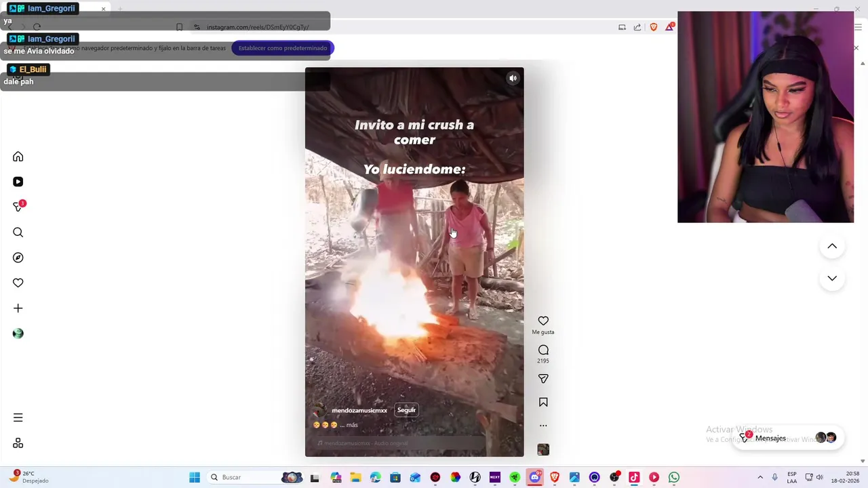
Task: Show hidden system tray icons
Action: pyautogui.click(x=760, y=477)
